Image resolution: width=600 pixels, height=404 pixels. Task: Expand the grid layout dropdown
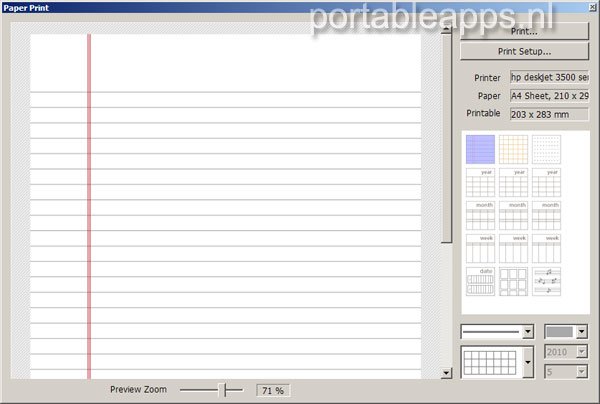pyautogui.click(x=527, y=361)
